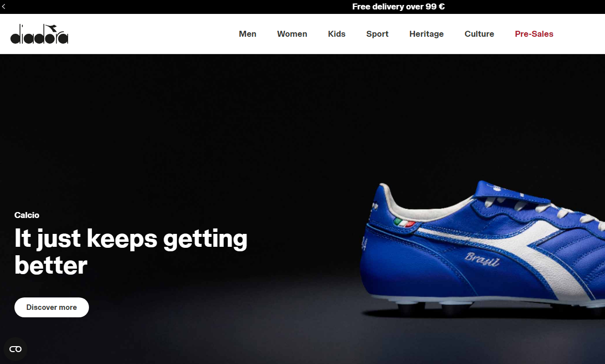Viewport: 605px width, 364px height.
Task: Click the Free delivery over 99 € banner
Action: coord(398,6)
